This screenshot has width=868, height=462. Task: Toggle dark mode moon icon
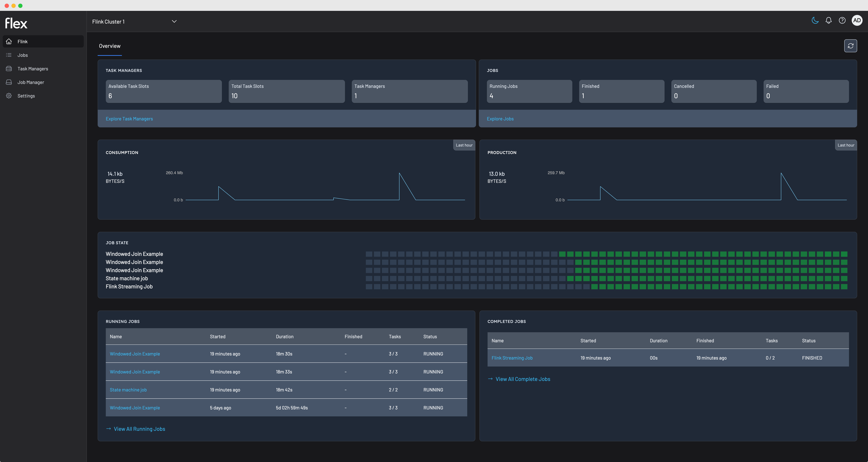pyautogui.click(x=815, y=21)
